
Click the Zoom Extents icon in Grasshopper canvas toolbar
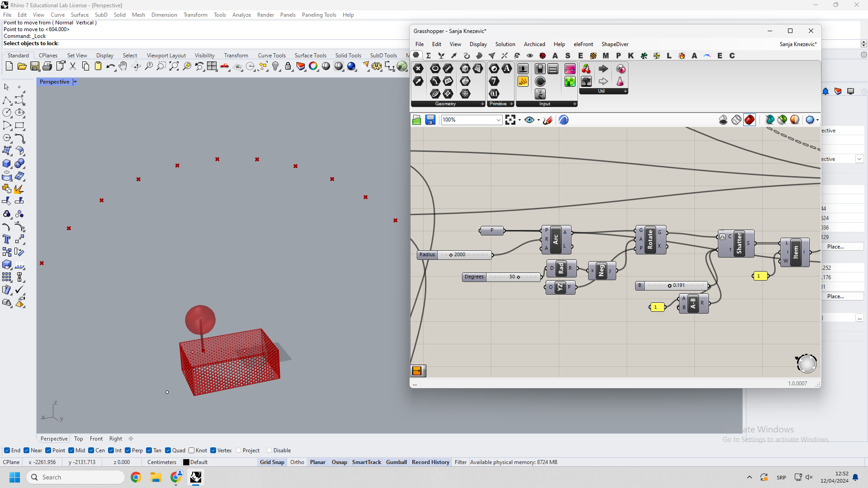(x=510, y=120)
